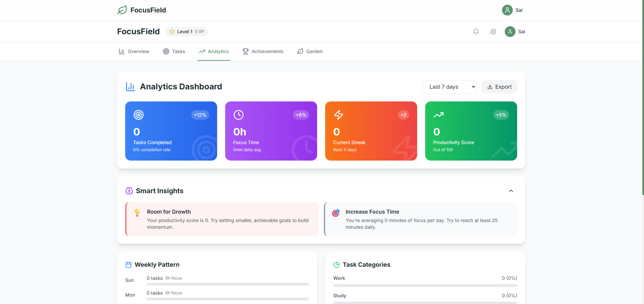Click the Level 1 star icon
Image resolution: width=644 pixels, height=304 pixels.
172,32
